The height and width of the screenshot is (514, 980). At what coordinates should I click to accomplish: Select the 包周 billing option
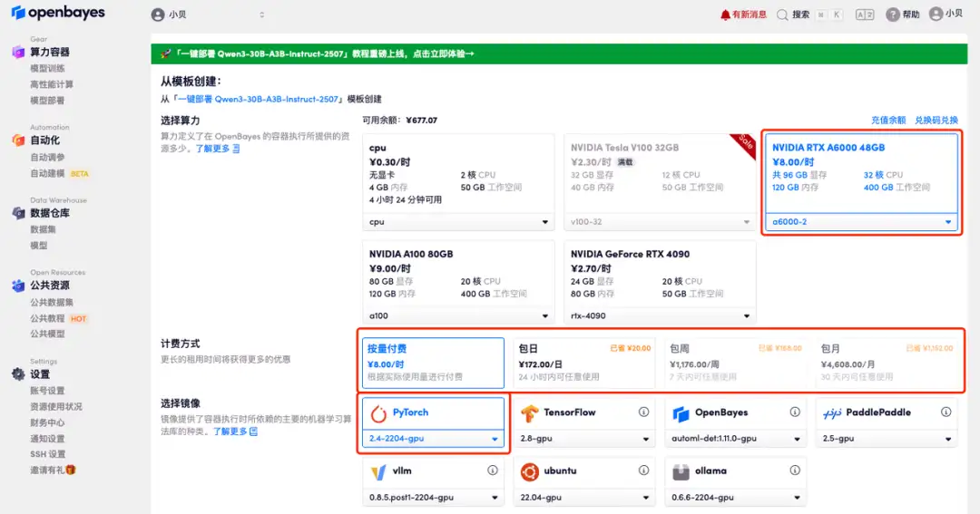pyautogui.click(x=736, y=363)
